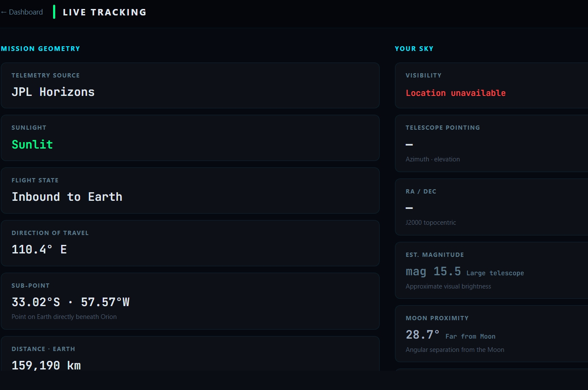This screenshot has width=588, height=390.
Task: Click the 28.7° Moon proximity value
Action: tap(422, 335)
